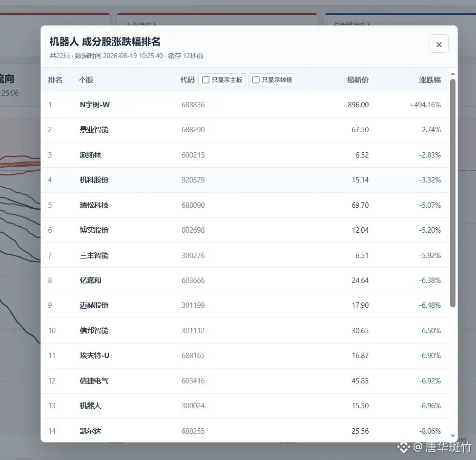Open stock 亿嘉和
Viewport: 476px width, 460px height.
pos(90,280)
